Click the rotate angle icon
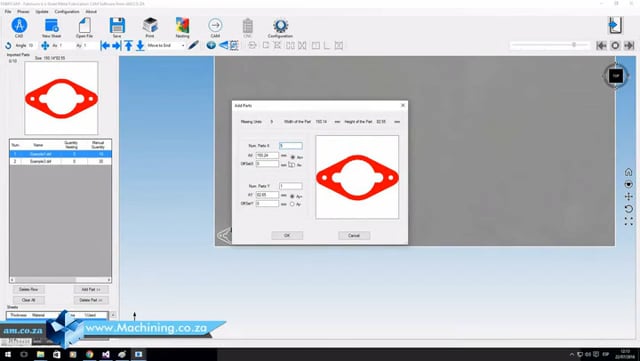The width and height of the screenshot is (640, 361). pos(9,45)
